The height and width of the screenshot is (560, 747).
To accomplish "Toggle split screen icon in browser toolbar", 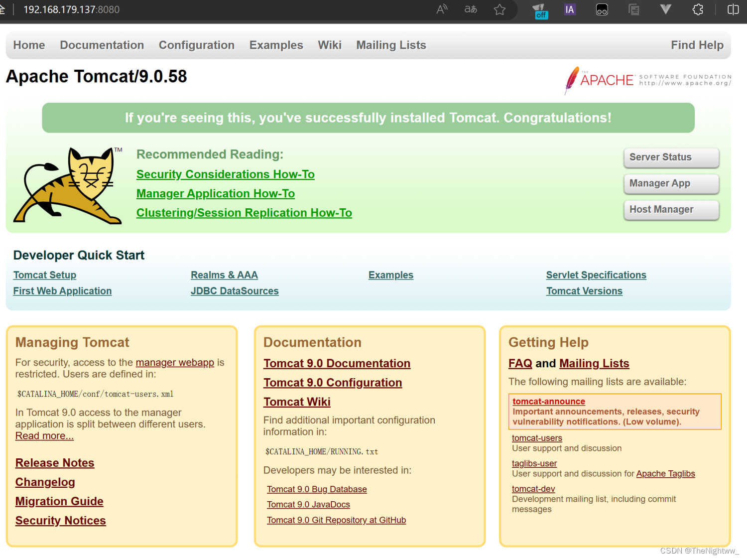I will pyautogui.click(x=733, y=9).
